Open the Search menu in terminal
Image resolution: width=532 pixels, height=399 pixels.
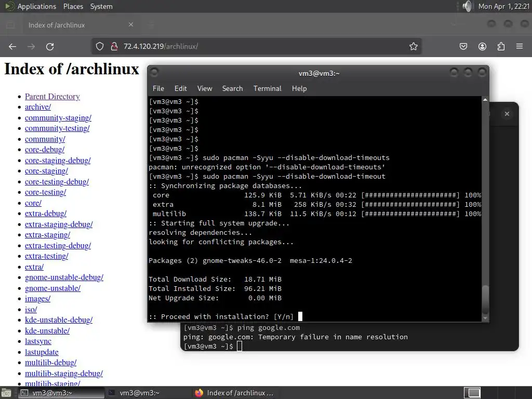point(232,88)
